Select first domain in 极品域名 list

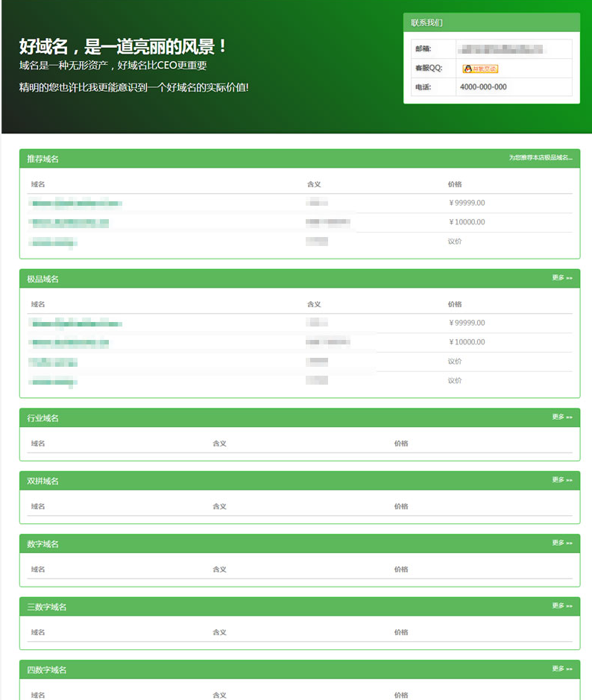click(75, 323)
